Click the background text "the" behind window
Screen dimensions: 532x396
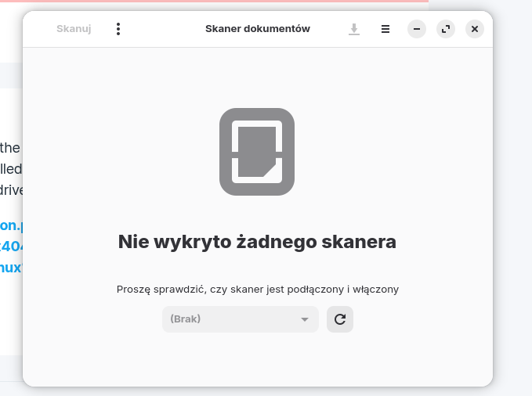point(10,147)
